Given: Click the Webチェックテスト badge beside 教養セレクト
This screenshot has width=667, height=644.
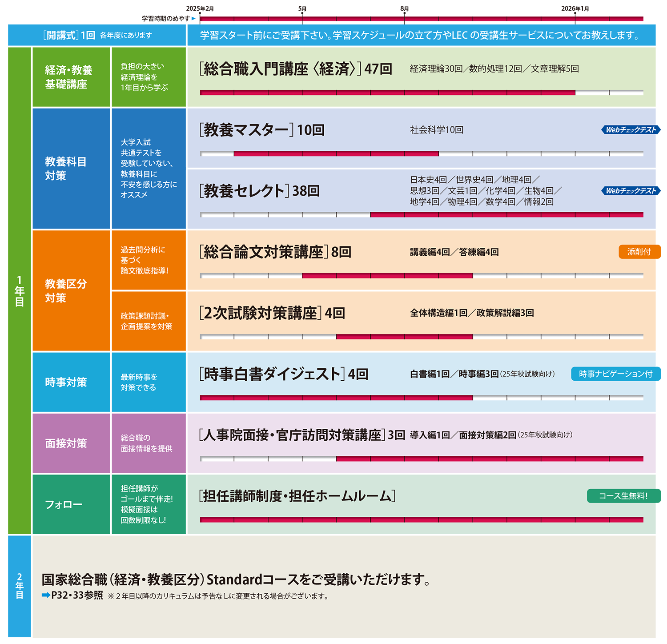Looking at the screenshot, I should (631, 191).
